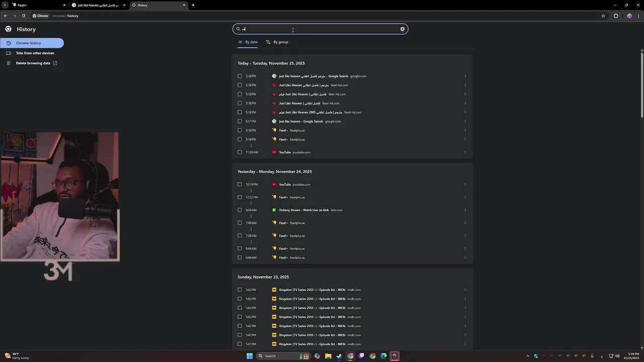Open Microsoft Edge from the taskbar
The image size is (644, 362).
tap(383, 356)
